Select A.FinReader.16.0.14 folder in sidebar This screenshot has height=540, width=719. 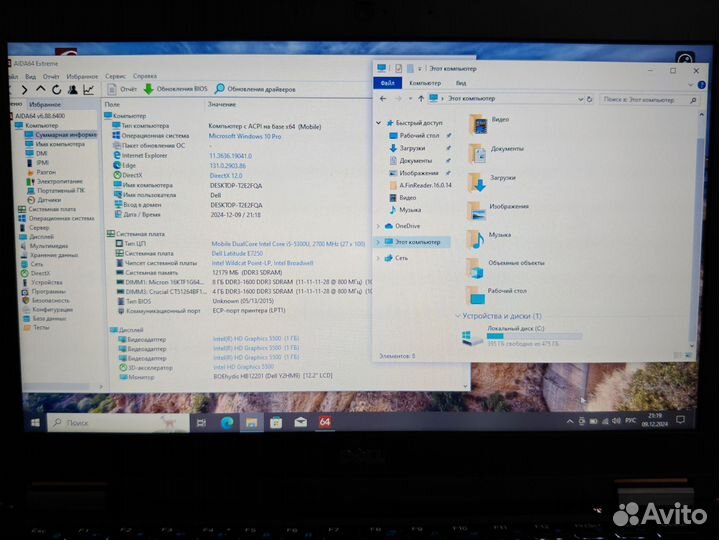420,185
